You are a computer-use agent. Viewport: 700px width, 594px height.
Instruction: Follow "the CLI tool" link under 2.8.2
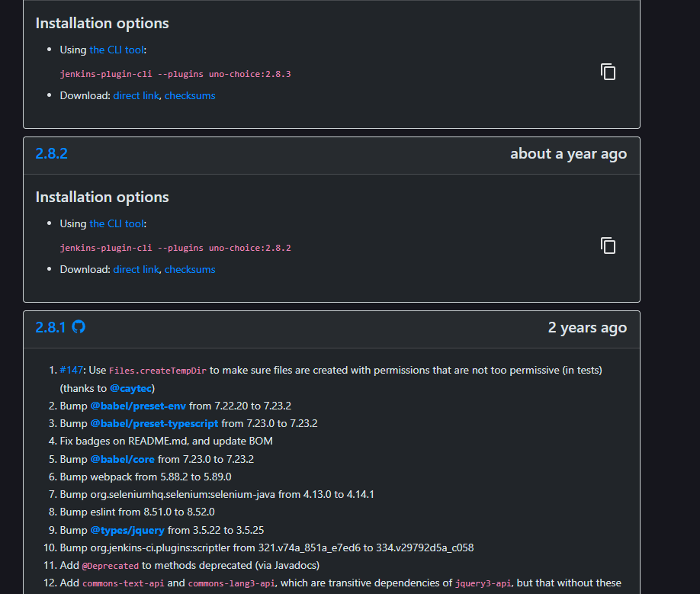click(x=117, y=223)
